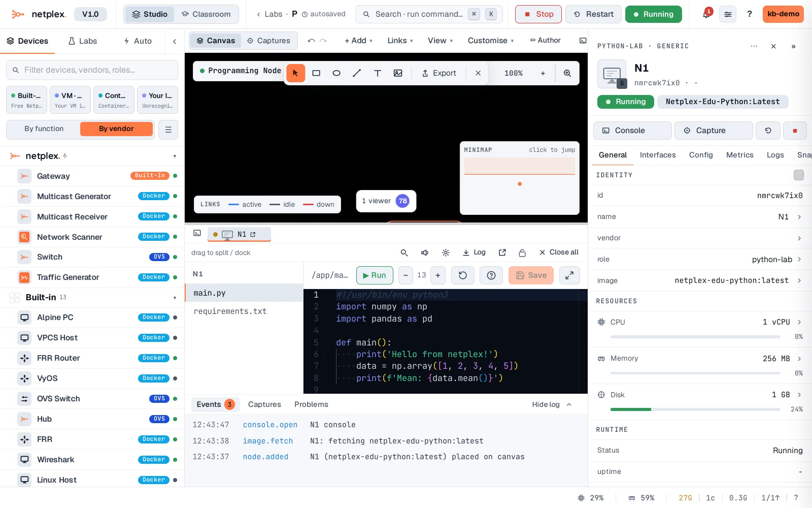Screen dimensions: 812x508
Task: Collapse the Built-in device group
Action: 175,298
